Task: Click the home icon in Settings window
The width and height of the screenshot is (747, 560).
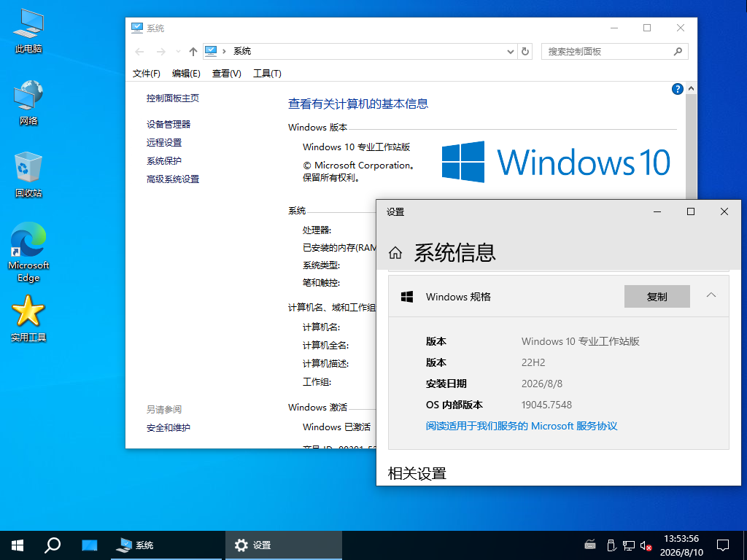Action: [x=395, y=253]
